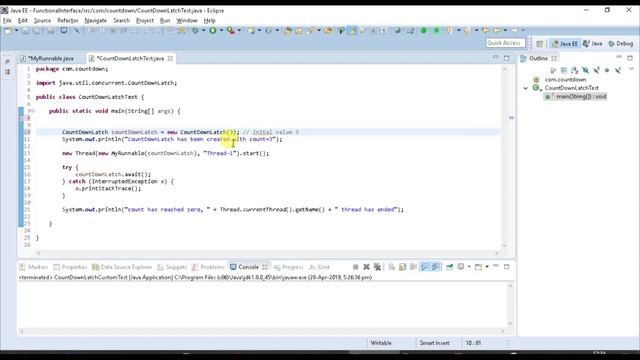Maximize the editor area
The width and height of the screenshot is (640, 360).
click(507, 58)
